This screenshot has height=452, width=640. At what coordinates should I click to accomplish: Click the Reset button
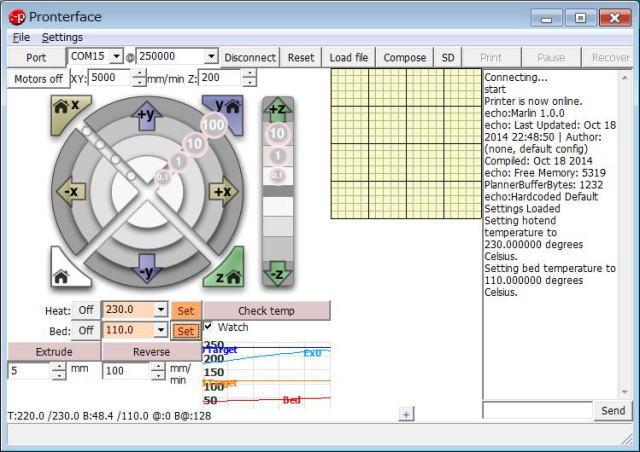tap(301, 58)
